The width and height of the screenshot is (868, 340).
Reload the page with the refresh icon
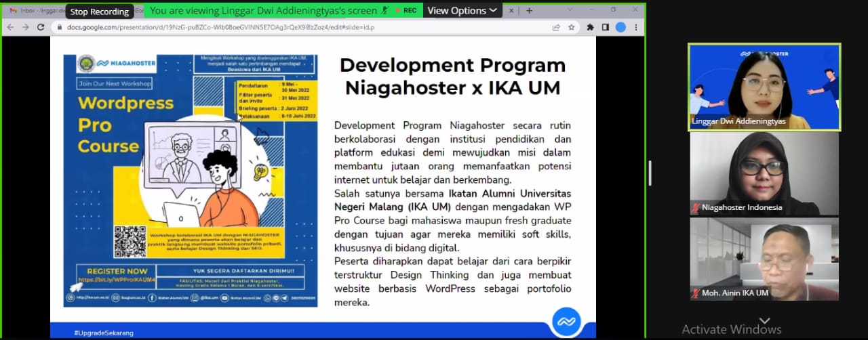(41, 27)
